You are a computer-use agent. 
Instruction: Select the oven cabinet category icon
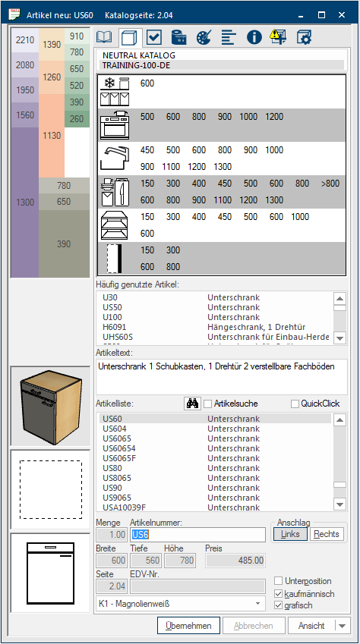(x=115, y=125)
